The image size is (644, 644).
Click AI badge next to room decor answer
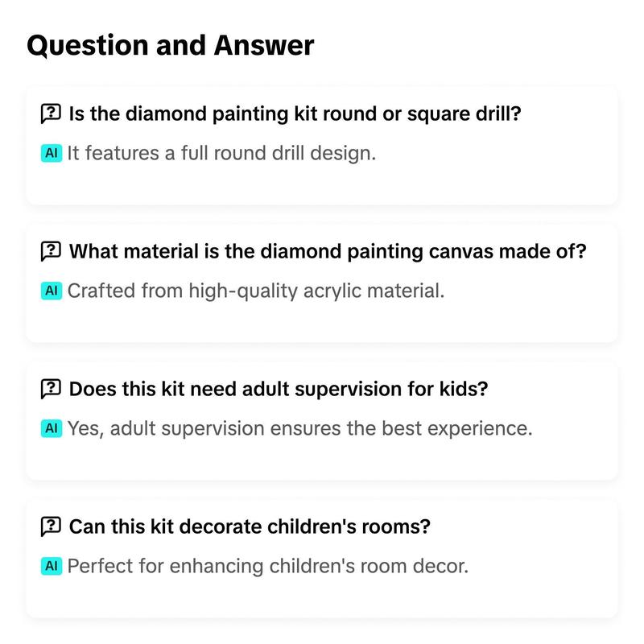coord(52,566)
